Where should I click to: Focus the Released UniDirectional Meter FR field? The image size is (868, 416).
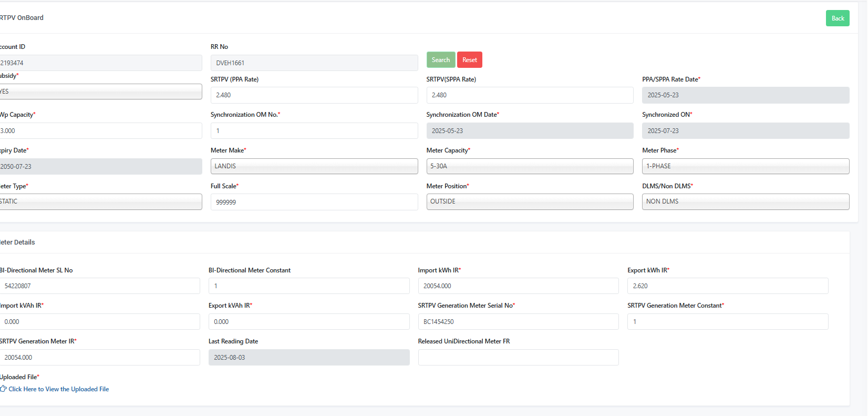[518, 358]
